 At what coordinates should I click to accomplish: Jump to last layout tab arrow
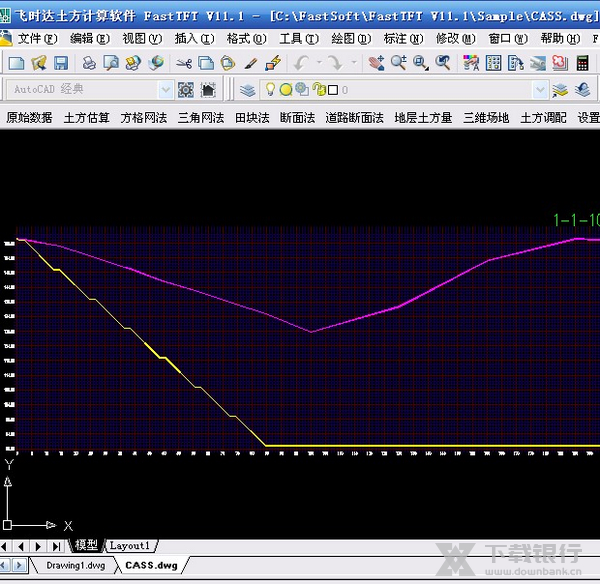pyautogui.click(x=56, y=546)
